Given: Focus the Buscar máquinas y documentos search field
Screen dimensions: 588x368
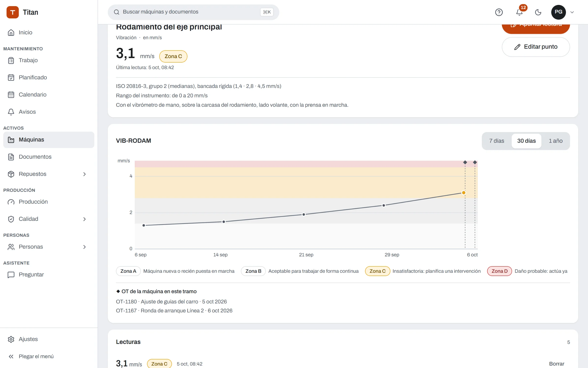Looking at the screenshot, I should pyautogui.click(x=193, y=12).
